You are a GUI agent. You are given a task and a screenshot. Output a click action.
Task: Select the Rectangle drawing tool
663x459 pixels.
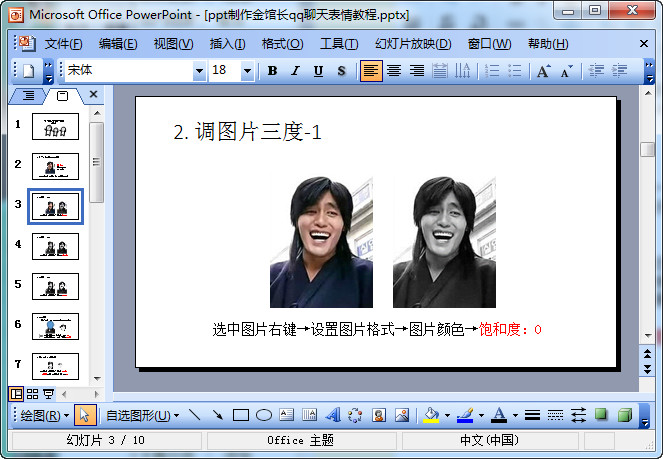coord(241,415)
